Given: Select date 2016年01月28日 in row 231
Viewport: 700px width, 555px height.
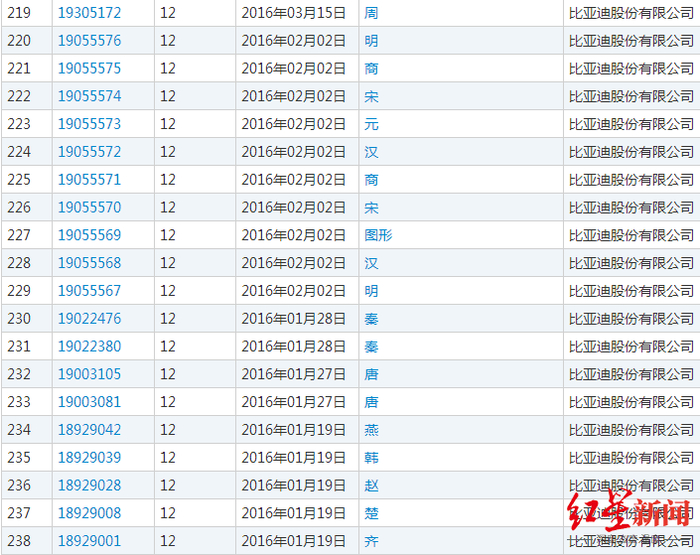Looking at the screenshot, I should (x=294, y=346).
